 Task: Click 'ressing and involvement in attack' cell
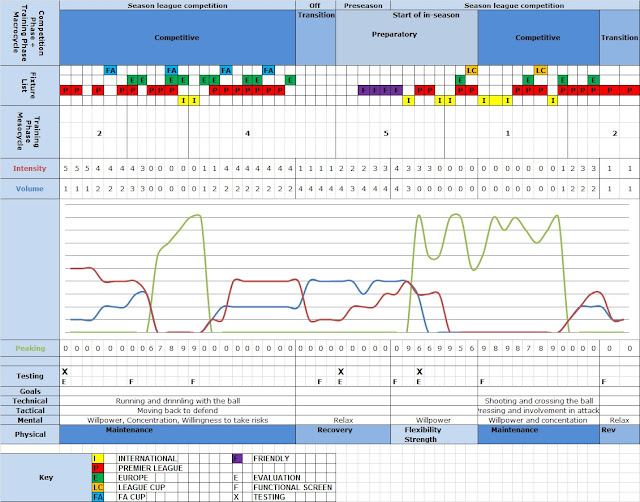tap(539, 411)
